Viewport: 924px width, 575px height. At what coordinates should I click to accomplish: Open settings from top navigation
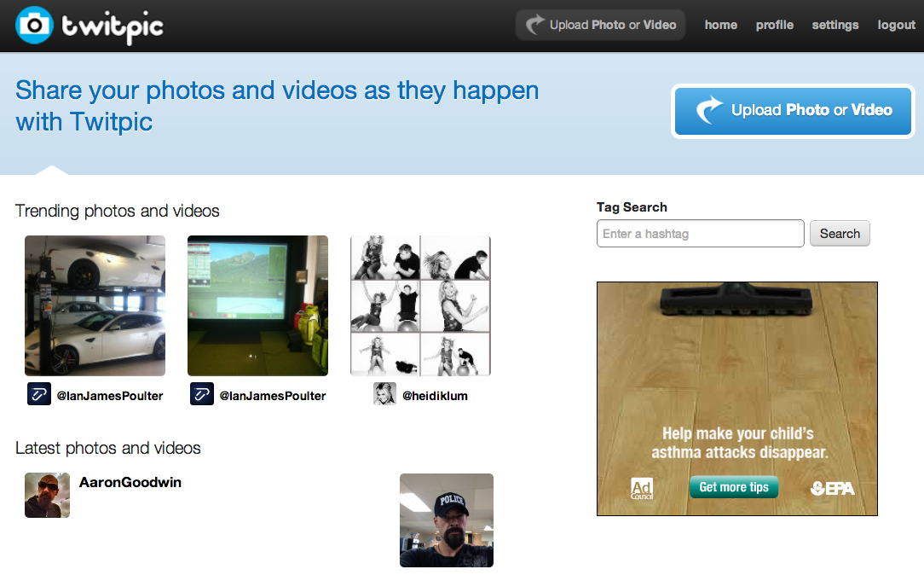point(835,25)
